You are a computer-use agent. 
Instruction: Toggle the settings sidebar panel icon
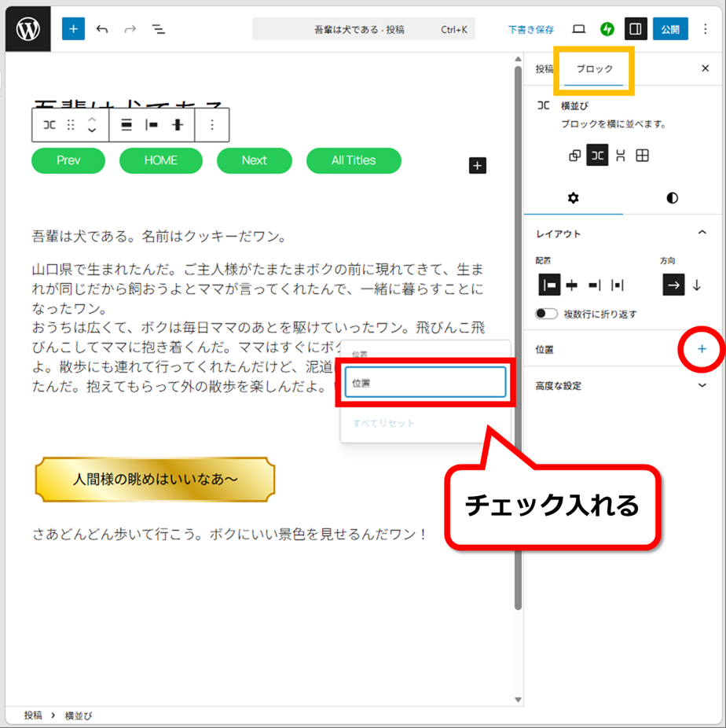point(636,29)
